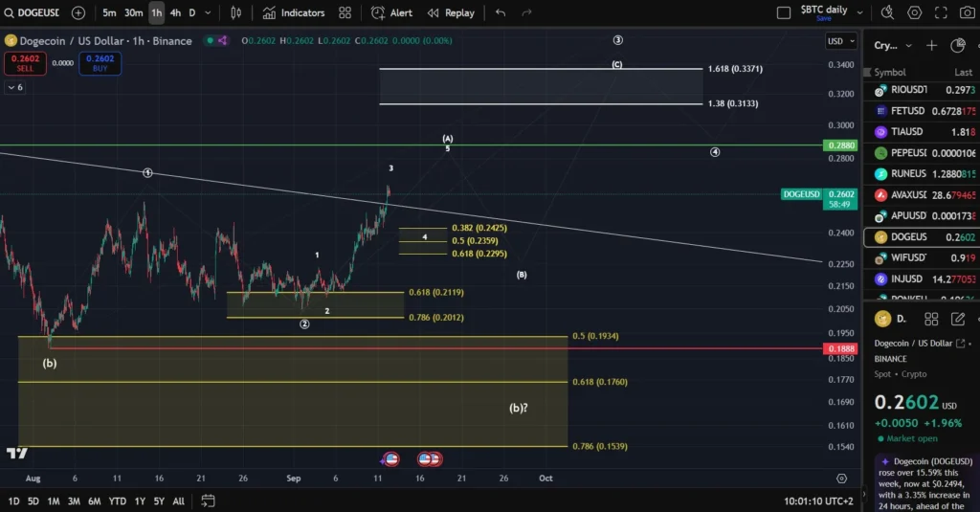The image size is (980, 512).
Task: Click the green market status dot in the legend
Action: 210,40
